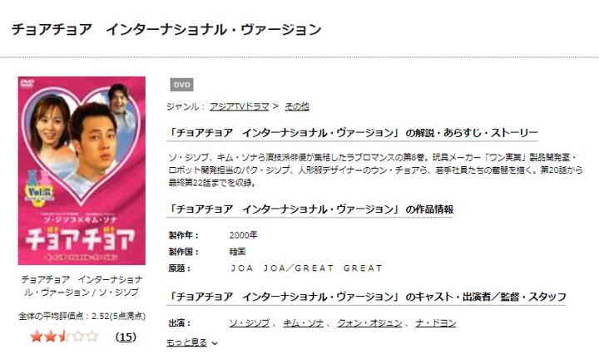Open cast member ナ・ドヨン link
The image size is (599, 364).
pyautogui.click(x=436, y=323)
